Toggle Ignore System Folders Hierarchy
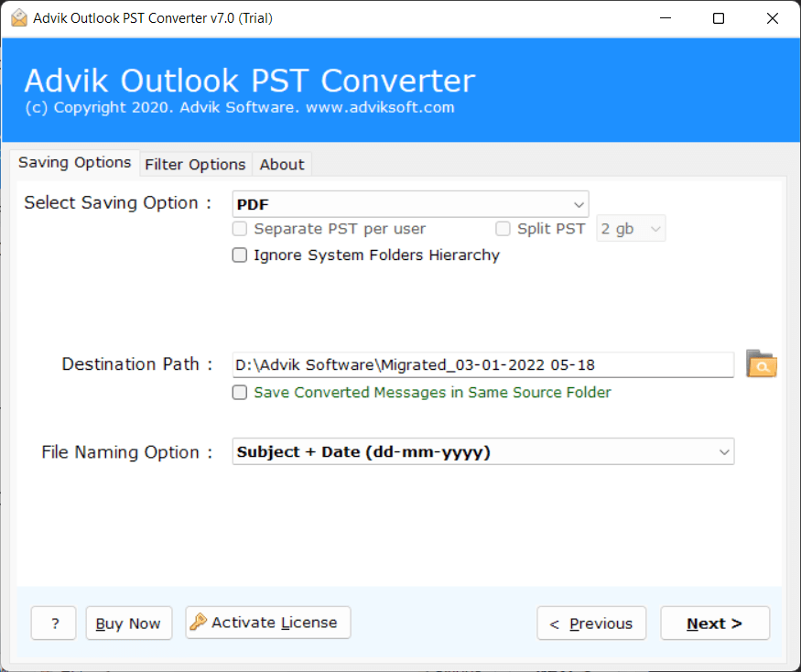The width and height of the screenshot is (801, 672). click(x=239, y=255)
